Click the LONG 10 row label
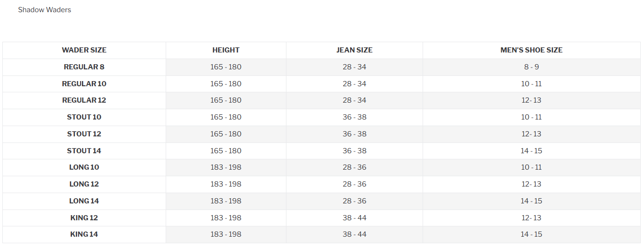This screenshot has width=644, height=247. (84, 167)
